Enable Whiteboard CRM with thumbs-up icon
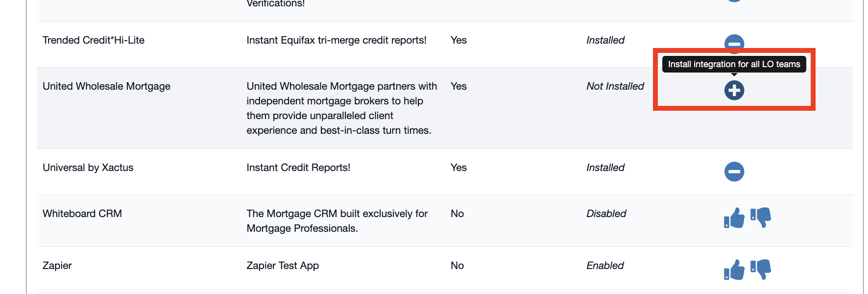The width and height of the screenshot is (868, 294). pyautogui.click(x=734, y=218)
